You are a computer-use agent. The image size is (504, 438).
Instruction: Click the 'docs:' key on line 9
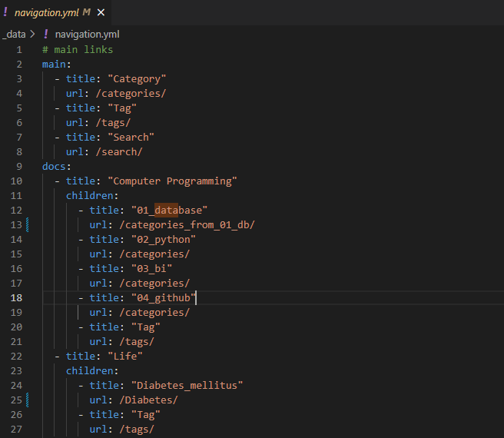(x=56, y=166)
